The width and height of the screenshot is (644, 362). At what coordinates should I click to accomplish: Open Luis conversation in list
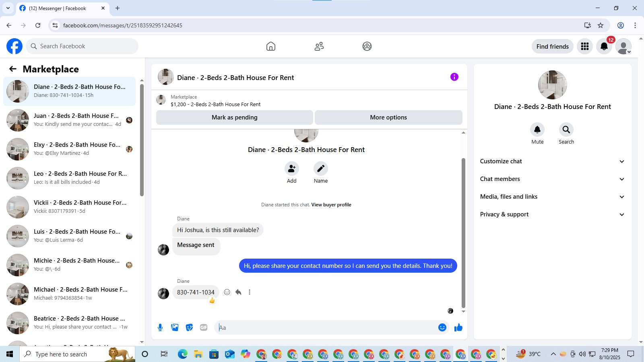click(x=69, y=236)
